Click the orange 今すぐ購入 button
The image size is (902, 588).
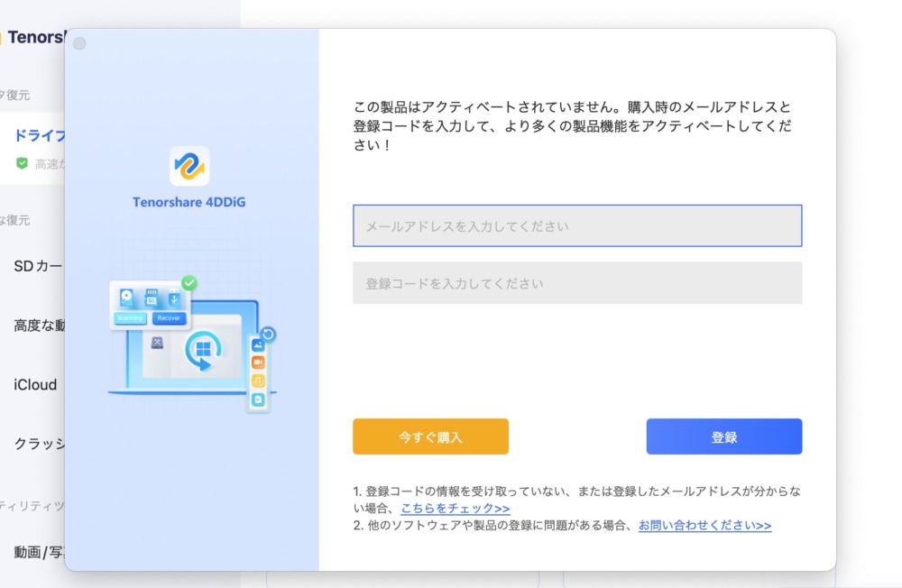pos(430,436)
